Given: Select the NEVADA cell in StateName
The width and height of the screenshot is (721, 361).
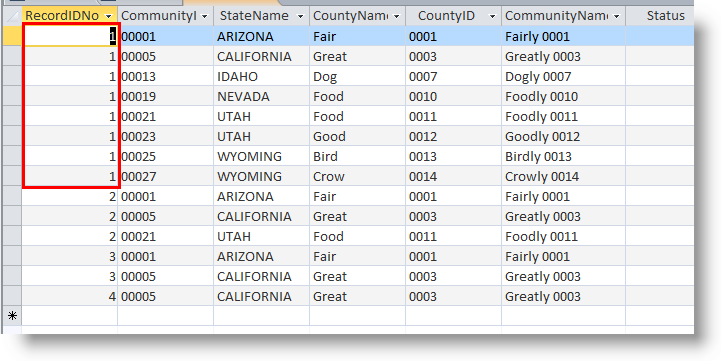Looking at the screenshot, I should point(262,96).
